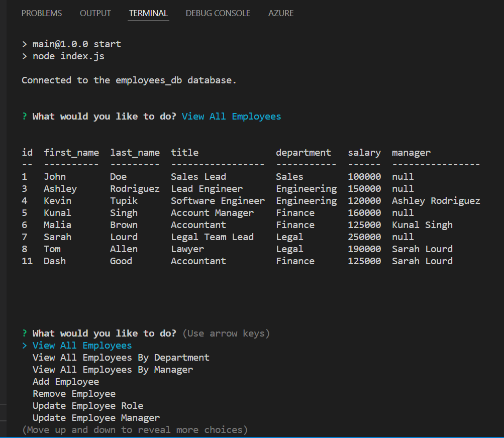The width and height of the screenshot is (504, 438).
Task: Open the DEBUG CONSOLE tab
Action: pyautogui.click(x=218, y=13)
